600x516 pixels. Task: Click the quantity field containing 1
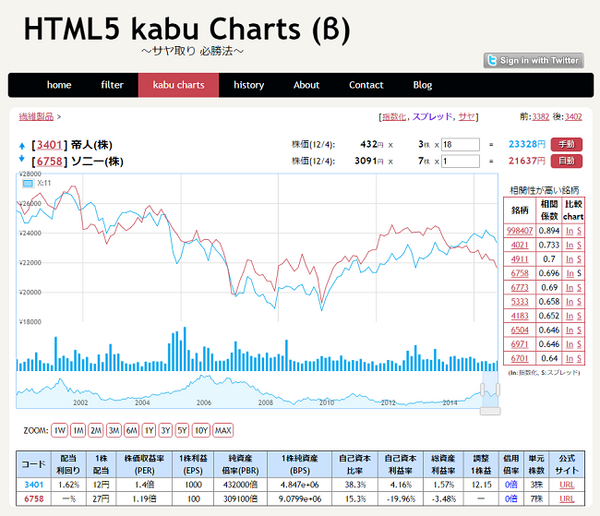tap(460, 161)
